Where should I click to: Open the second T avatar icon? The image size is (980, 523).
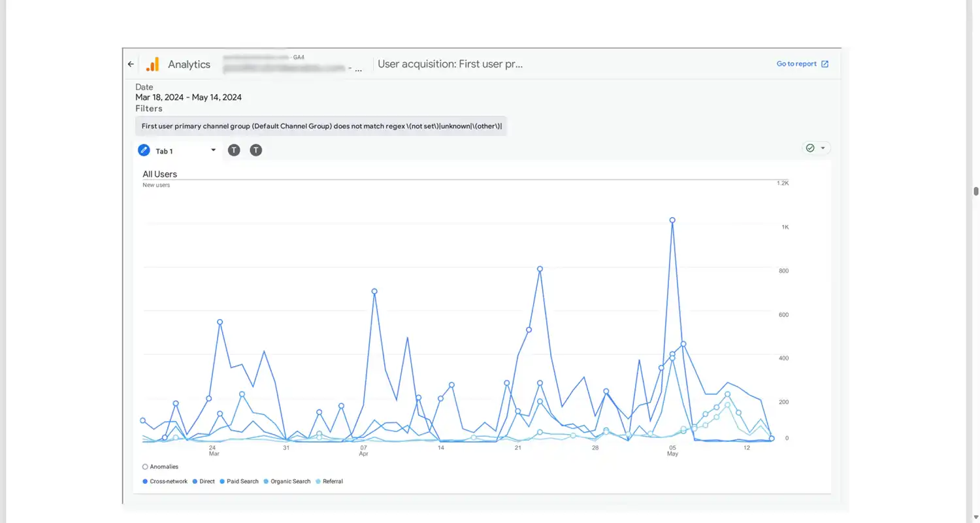tap(255, 150)
